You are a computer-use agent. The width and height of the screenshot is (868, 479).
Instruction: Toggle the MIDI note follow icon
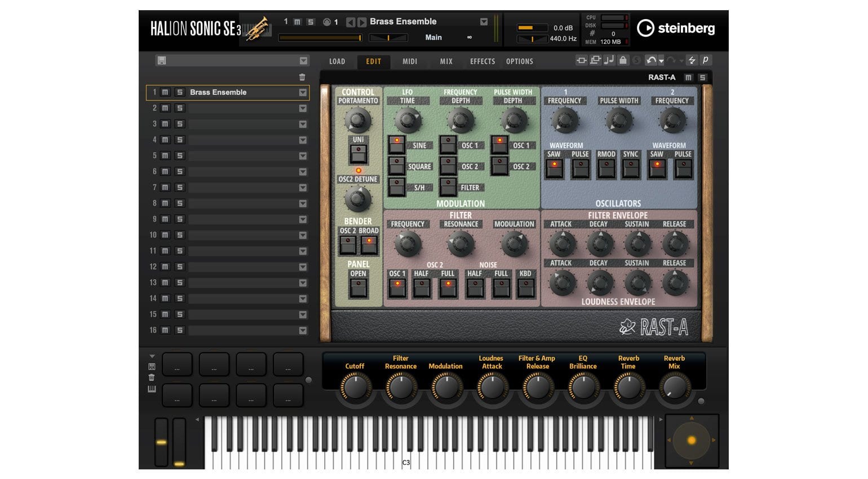pyautogui.click(x=609, y=60)
